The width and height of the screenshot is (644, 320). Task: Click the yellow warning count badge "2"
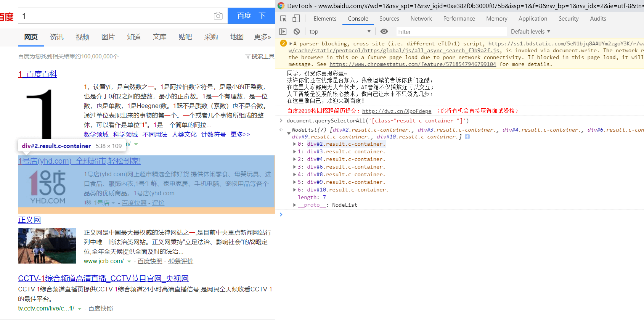[283, 43]
